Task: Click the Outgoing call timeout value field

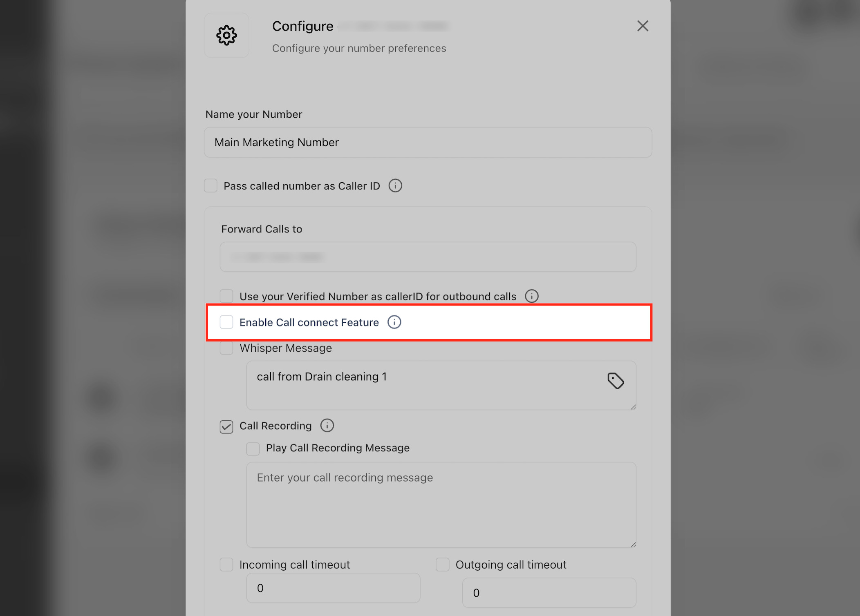Action: pos(549,593)
